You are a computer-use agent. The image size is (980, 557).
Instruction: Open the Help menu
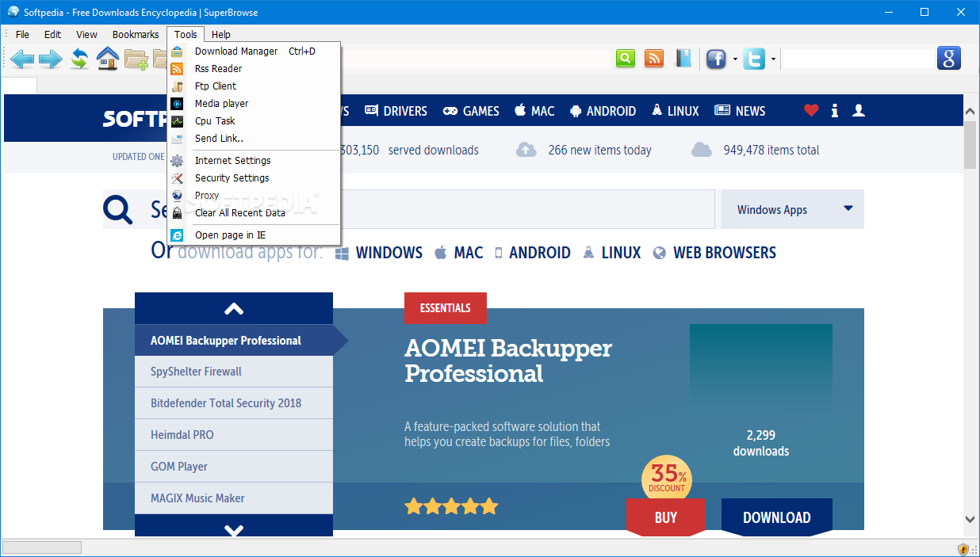point(221,34)
